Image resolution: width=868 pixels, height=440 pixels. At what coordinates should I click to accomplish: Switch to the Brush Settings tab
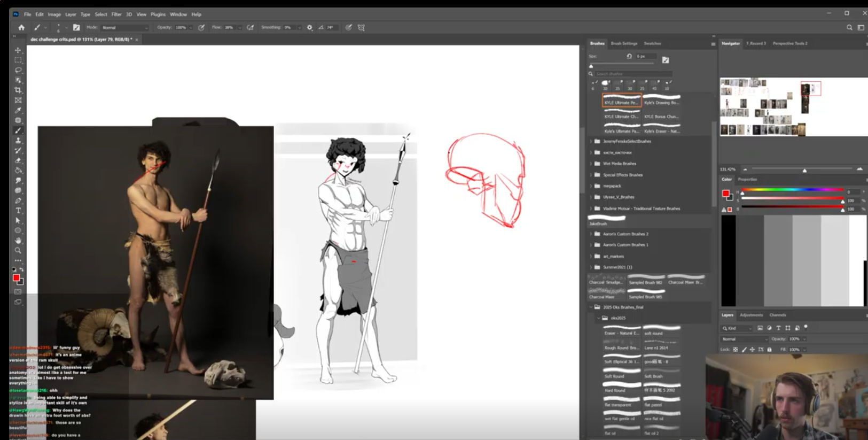point(624,43)
